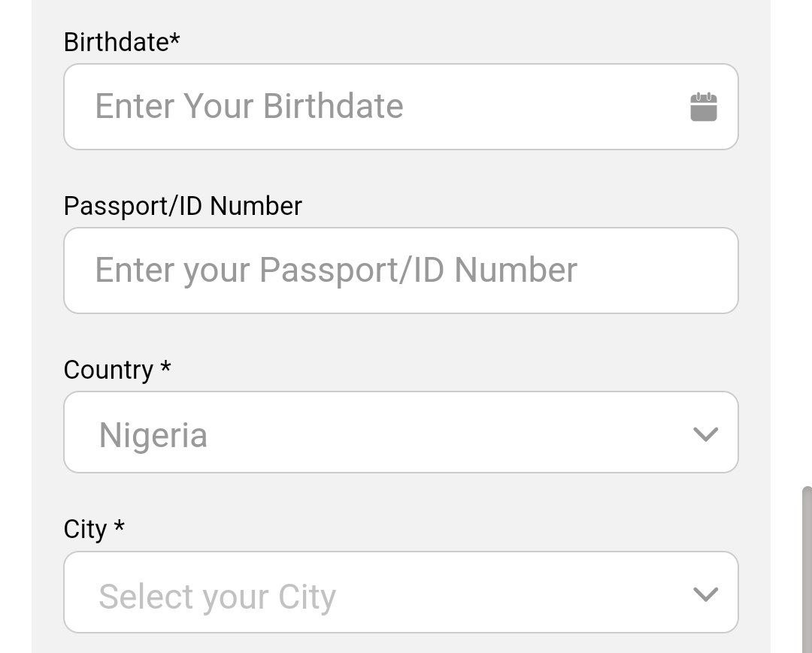The width and height of the screenshot is (812, 653).
Task: Click the City dropdown chevron arrow
Action: tap(704, 594)
